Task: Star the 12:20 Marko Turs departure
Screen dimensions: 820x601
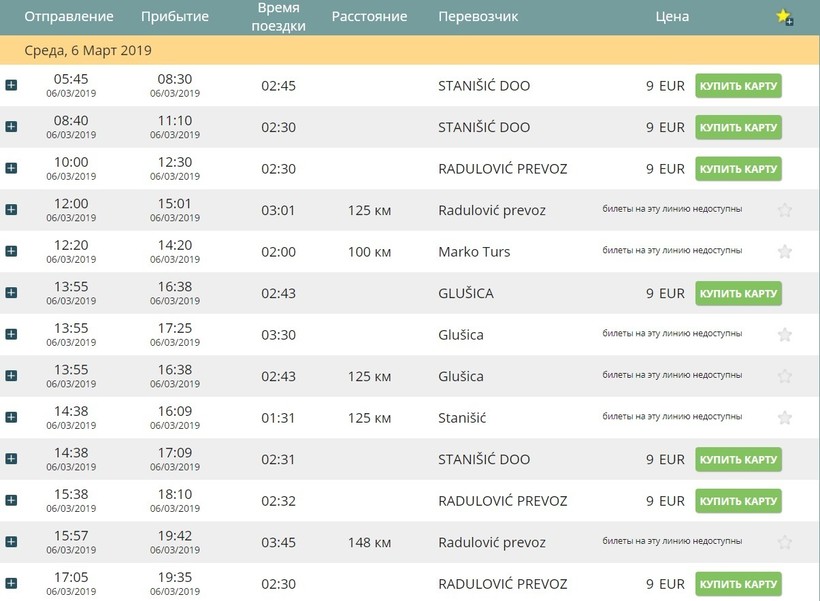Action: point(785,252)
